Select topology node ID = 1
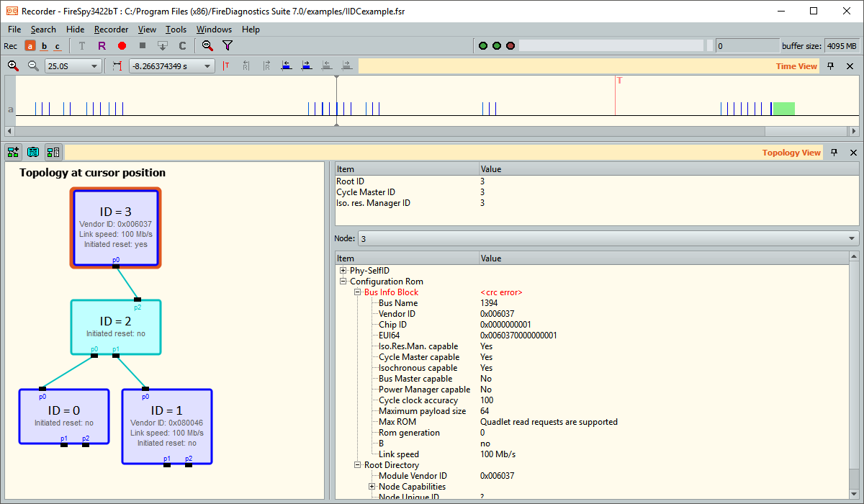Screen dimensions: 864x504 pyautogui.click(x=167, y=426)
